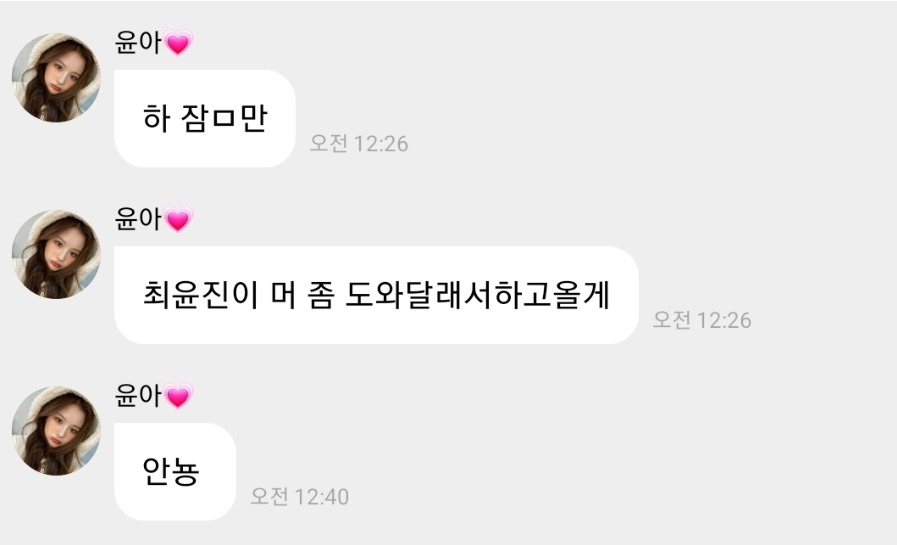897x545 pixels.
Task: Click pink heart emoji above 하 잠ㅁ만 bubble
Action: click(x=178, y=43)
